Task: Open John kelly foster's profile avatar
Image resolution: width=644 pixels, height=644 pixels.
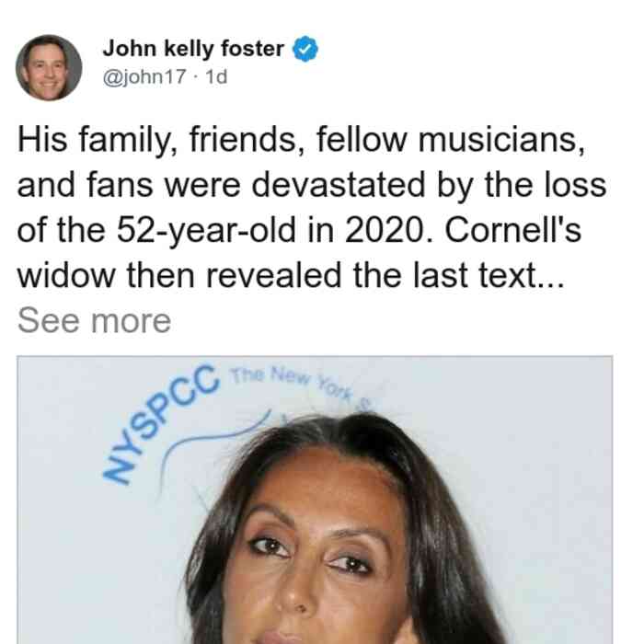Action: 49,68
